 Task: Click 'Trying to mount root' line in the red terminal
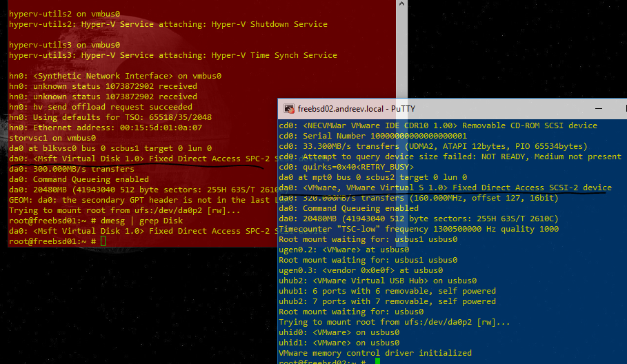coord(125,210)
